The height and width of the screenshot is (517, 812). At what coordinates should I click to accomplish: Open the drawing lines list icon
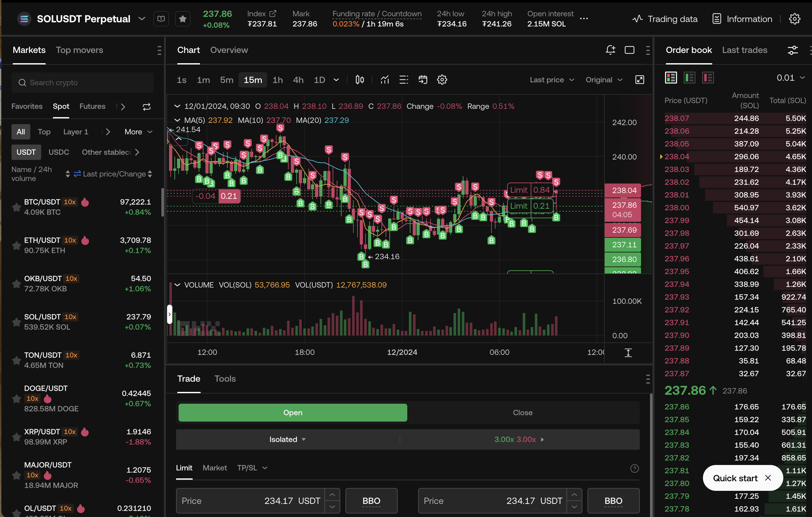pos(404,80)
